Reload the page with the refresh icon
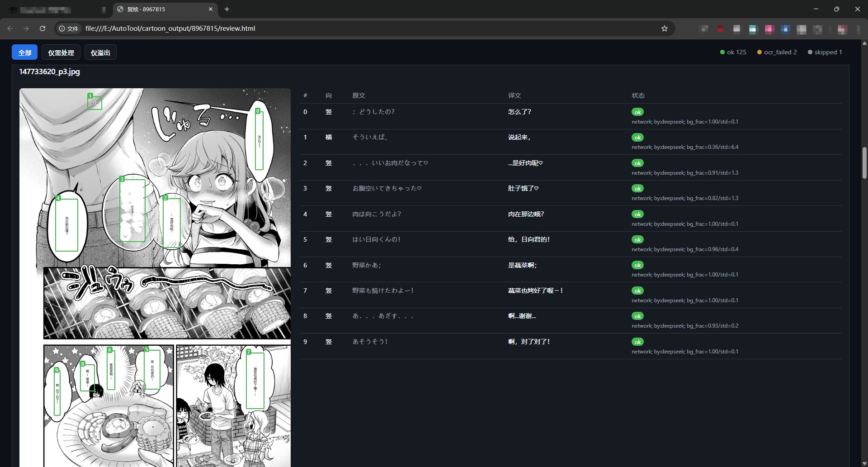Viewport: 868px width, 467px height. 42,29
